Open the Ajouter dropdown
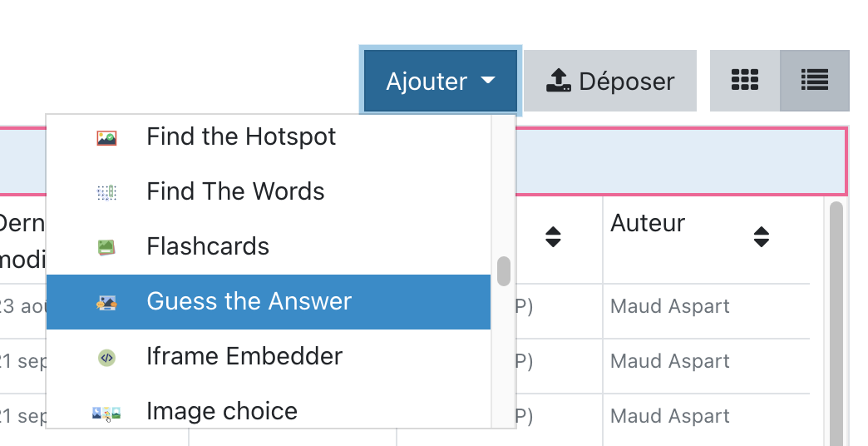Image resolution: width=868 pixels, height=446 pixels. click(441, 82)
